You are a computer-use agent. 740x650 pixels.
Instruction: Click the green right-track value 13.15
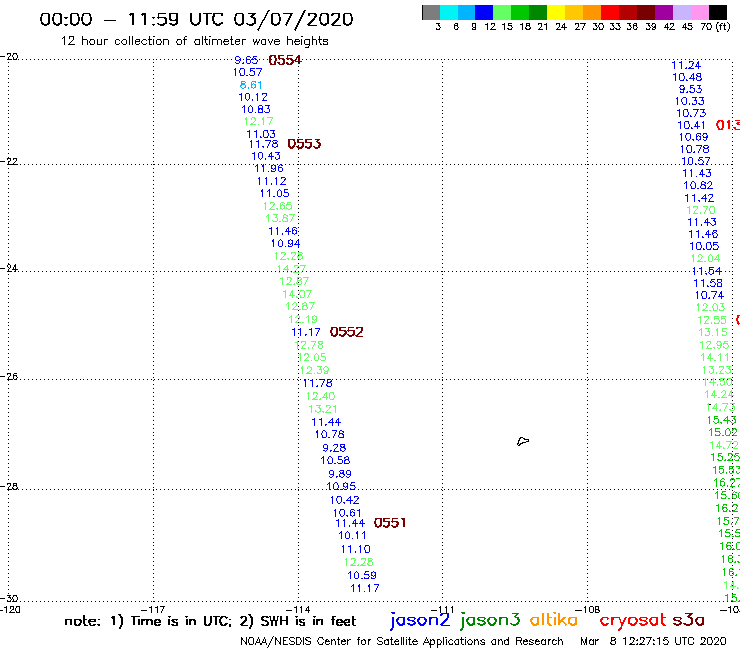tap(713, 332)
